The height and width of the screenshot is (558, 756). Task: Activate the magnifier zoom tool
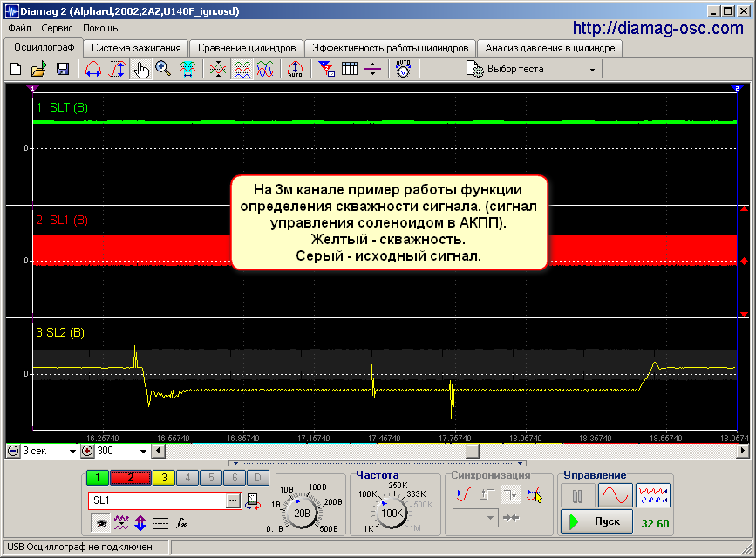(163, 70)
